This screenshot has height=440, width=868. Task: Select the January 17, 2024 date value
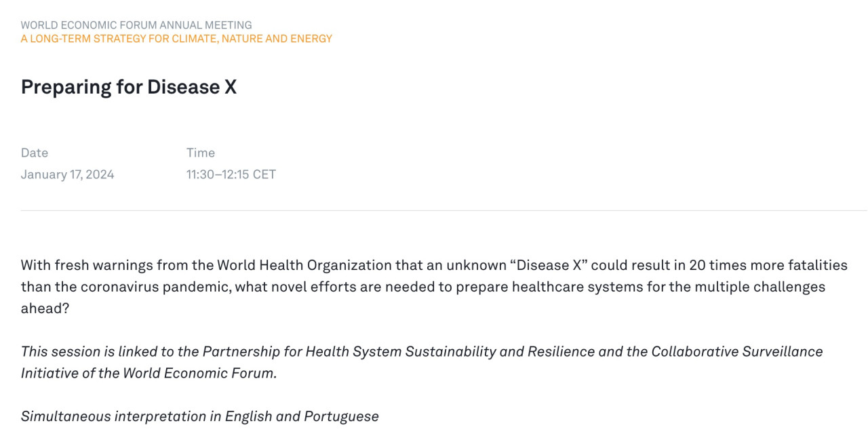[x=68, y=174]
